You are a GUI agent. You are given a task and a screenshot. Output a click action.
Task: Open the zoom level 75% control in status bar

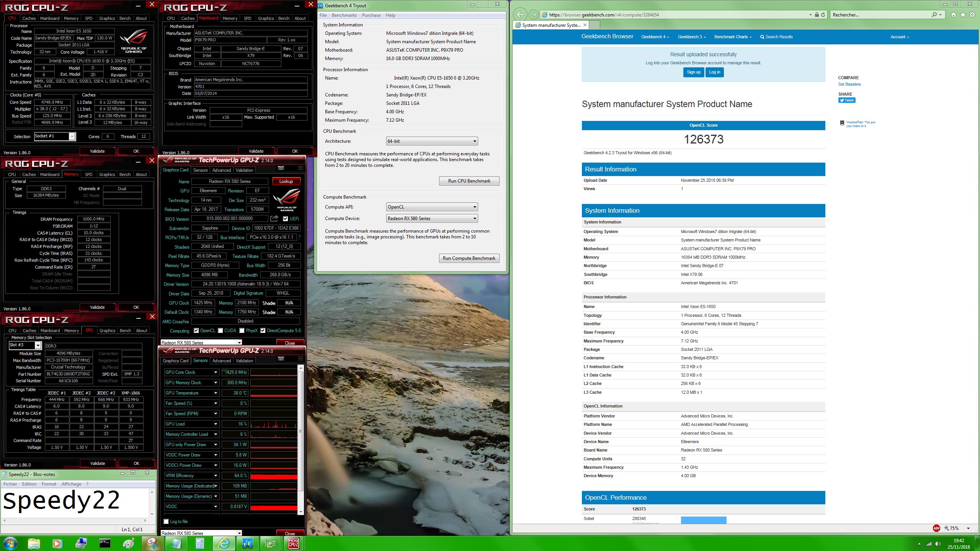point(957,528)
